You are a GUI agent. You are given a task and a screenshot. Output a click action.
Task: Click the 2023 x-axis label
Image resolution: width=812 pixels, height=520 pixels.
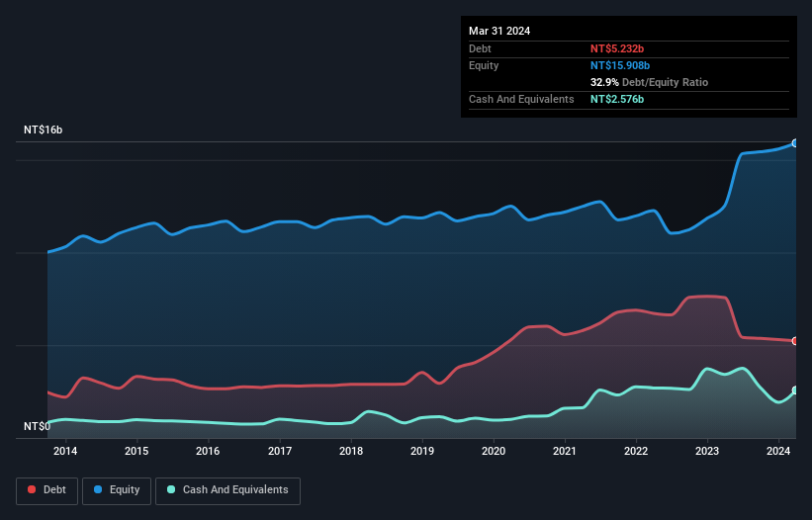pos(707,451)
